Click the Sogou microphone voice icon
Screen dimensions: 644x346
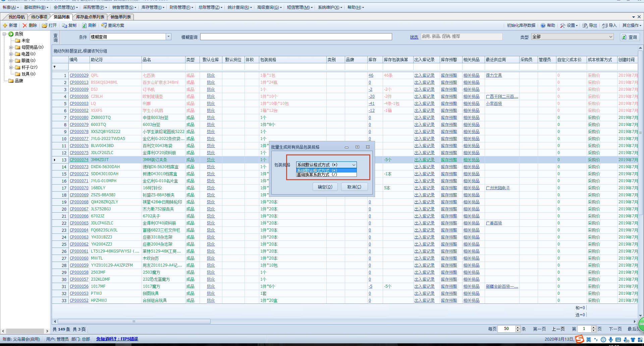point(611,340)
